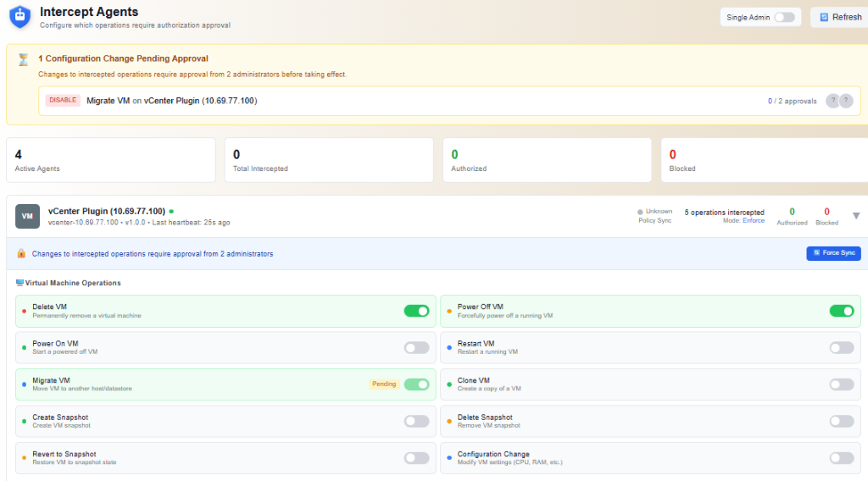Viewport: 868px width, 481px height.
Task: Click the Revert to Snapshot operation label
Action: 64,454
